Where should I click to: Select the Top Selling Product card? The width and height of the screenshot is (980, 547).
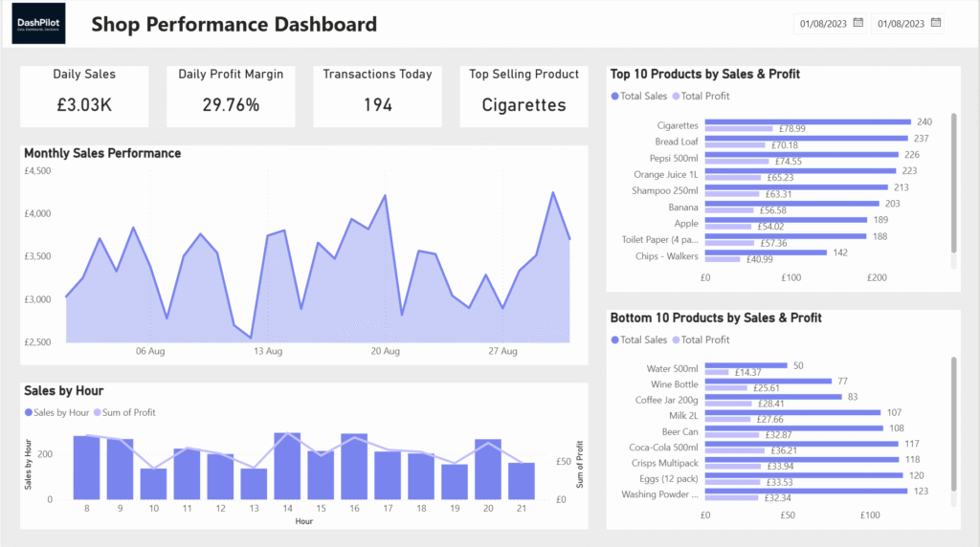(523, 96)
